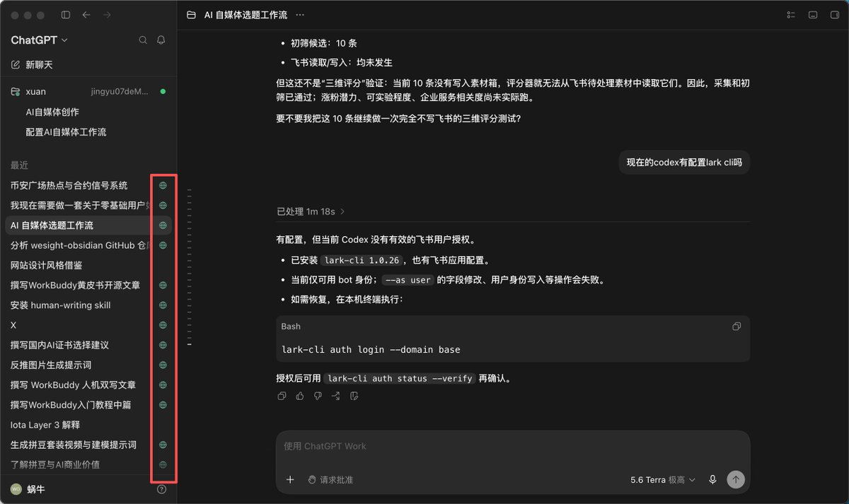This screenshot has height=504, width=849.
Task: Click the globe icon on AI 自媒体选题工作流 row
Action: tap(163, 225)
